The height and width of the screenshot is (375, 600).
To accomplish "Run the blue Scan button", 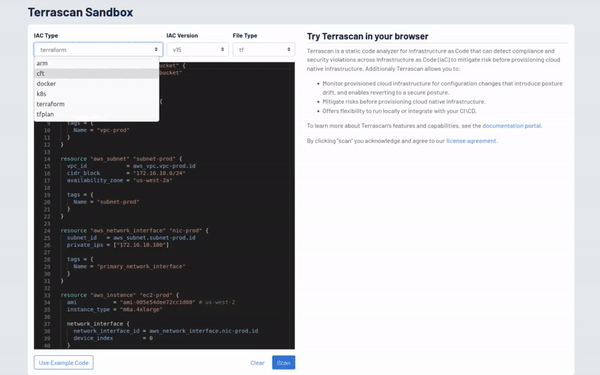I will (284, 363).
